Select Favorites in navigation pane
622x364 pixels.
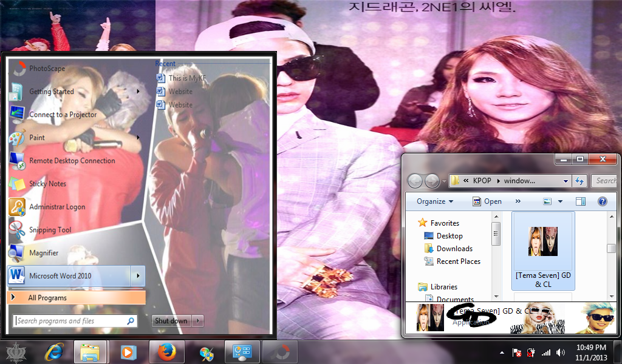click(x=439, y=223)
